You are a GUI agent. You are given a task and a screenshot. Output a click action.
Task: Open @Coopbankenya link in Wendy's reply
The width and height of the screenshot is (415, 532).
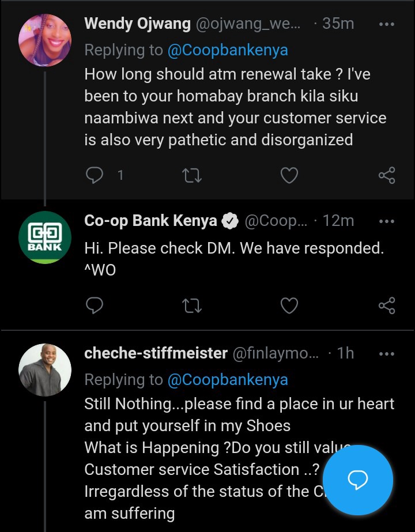(x=228, y=50)
